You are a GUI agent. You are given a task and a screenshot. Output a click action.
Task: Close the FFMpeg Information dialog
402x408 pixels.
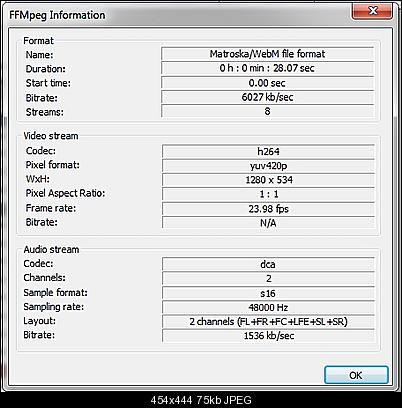[372, 11]
